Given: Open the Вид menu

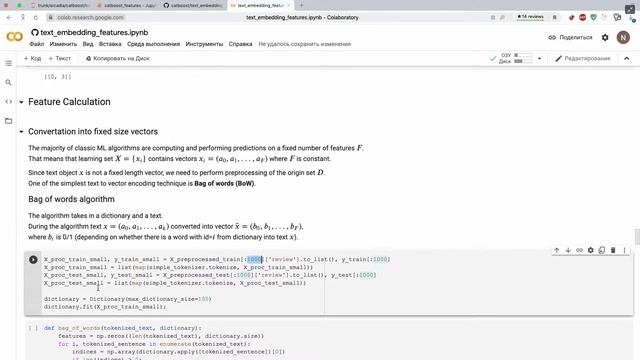Looking at the screenshot, I should [88, 44].
